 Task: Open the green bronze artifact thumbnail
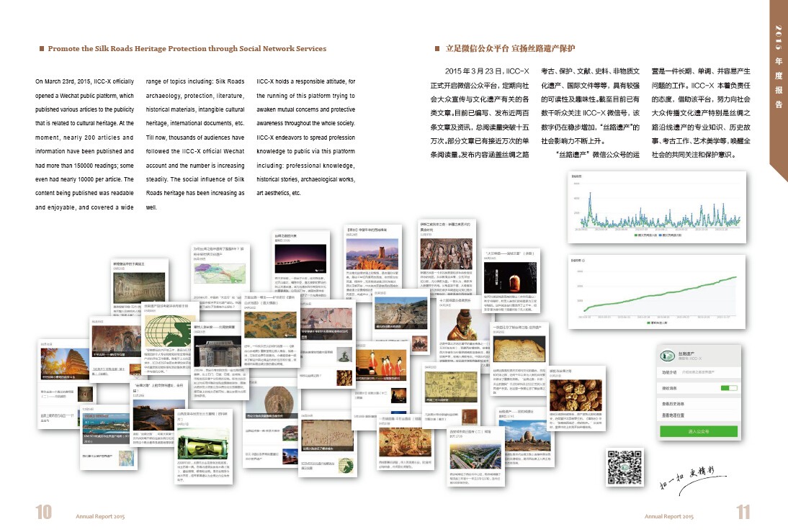(x=203, y=445)
